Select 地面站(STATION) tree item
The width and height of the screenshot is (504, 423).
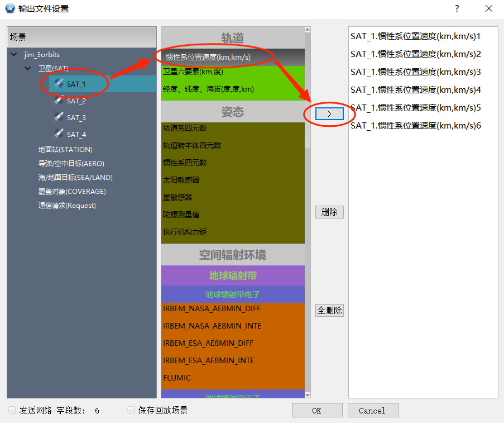pyautogui.click(x=65, y=149)
